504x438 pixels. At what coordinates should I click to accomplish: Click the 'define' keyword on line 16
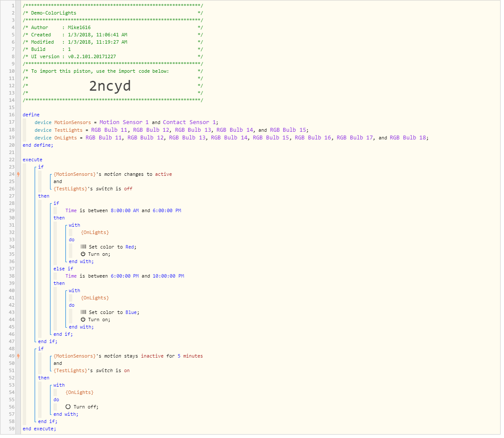pos(31,115)
